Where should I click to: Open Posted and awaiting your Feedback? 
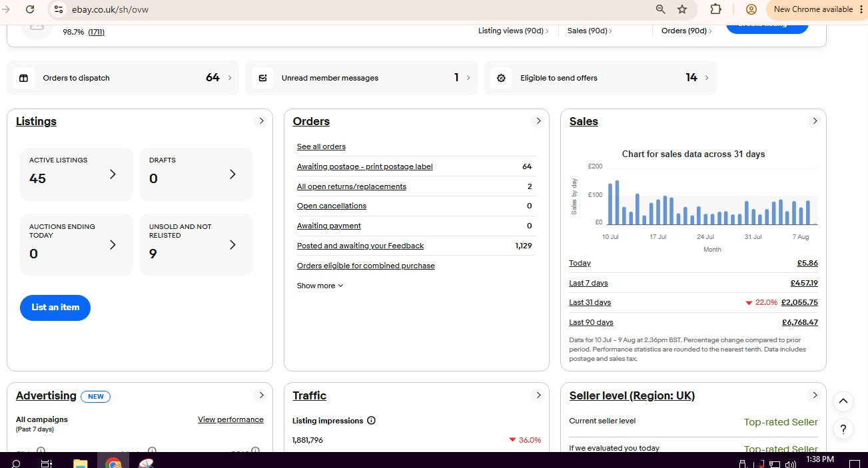[360, 246]
